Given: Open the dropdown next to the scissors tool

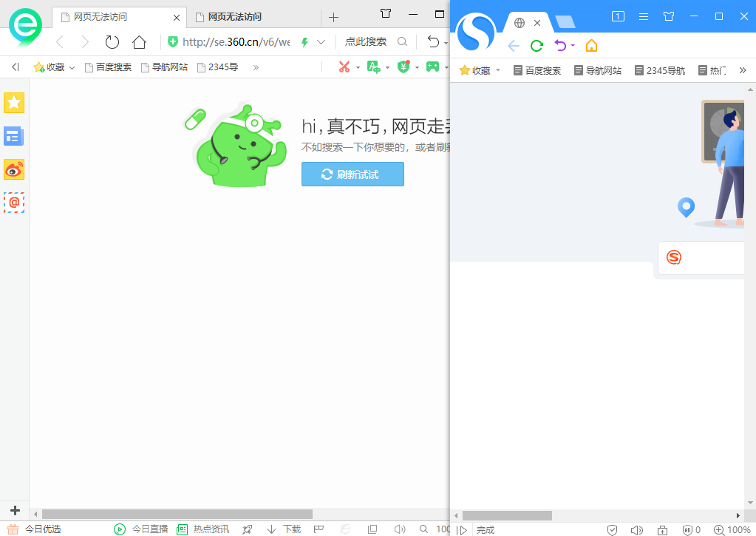Looking at the screenshot, I should coord(358,67).
